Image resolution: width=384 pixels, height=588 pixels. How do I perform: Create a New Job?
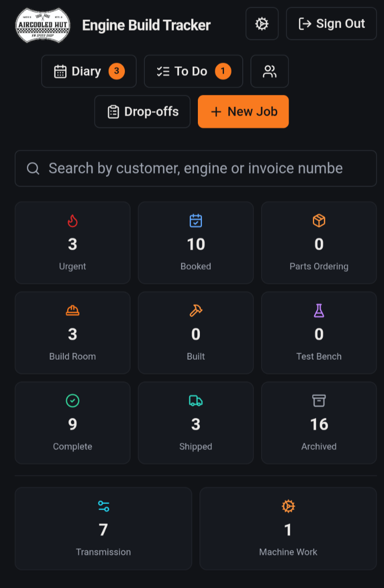(x=243, y=112)
